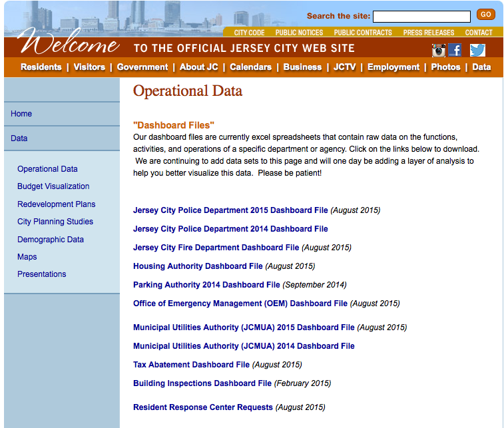Download Parking Authority 2014 Dashboard File
The width and height of the screenshot is (504, 428).
pos(206,285)
